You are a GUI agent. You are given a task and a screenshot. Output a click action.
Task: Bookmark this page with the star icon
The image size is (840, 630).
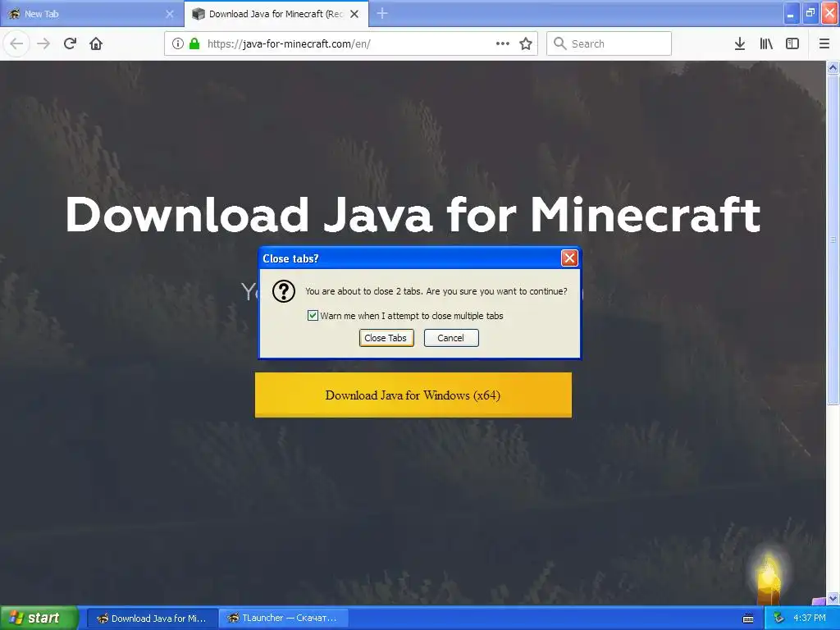[526, 43]
